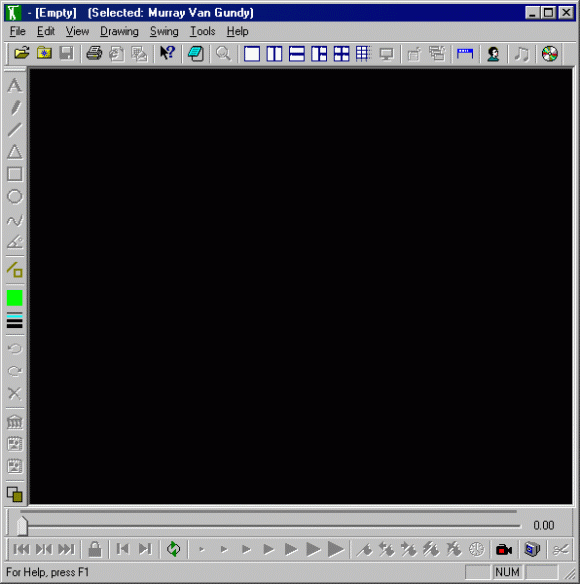Click the music note icon
This screenshot has height=584, width=580.
[522, 54]
